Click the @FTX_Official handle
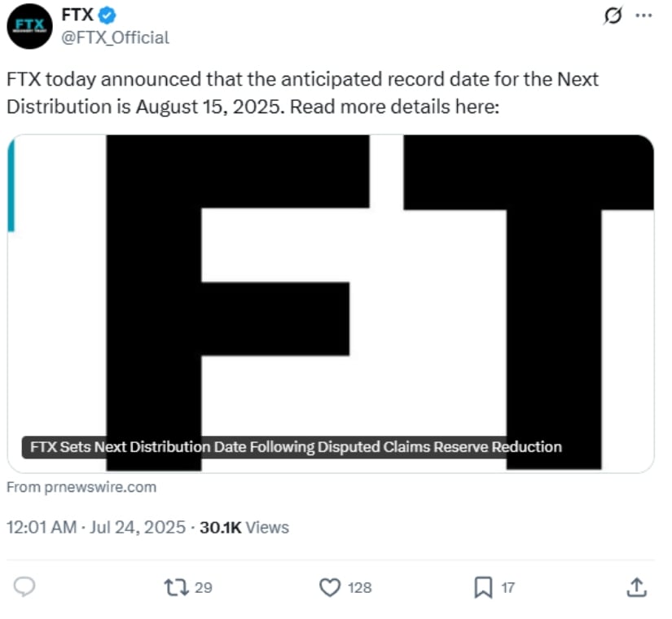 tap(116, 37)
